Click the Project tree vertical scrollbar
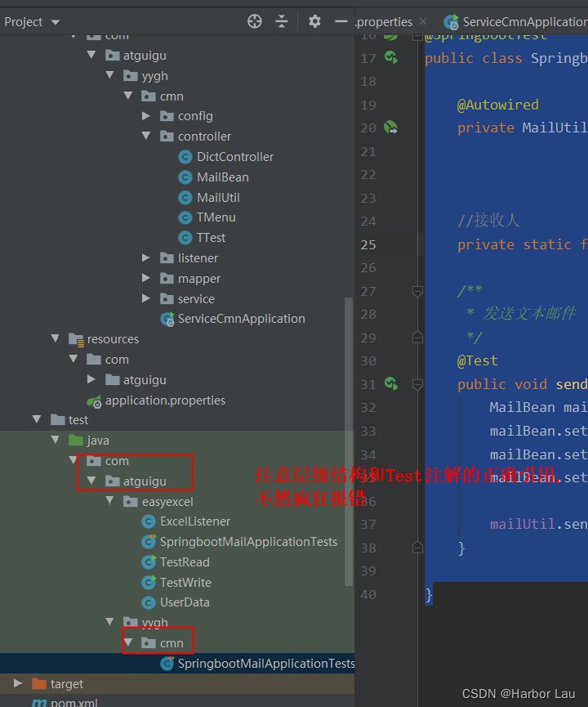Viewport: 588px width, 707px height. pyautogui.click(x=348, y=442)
